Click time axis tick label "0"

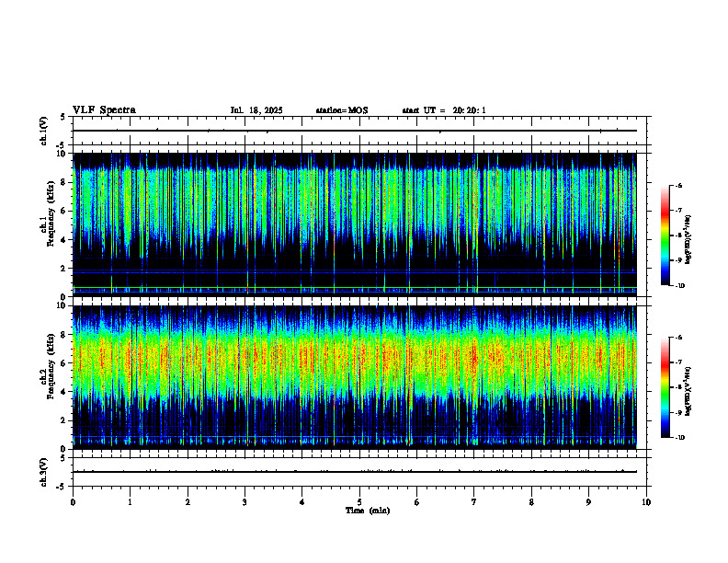tap(73, 502)
